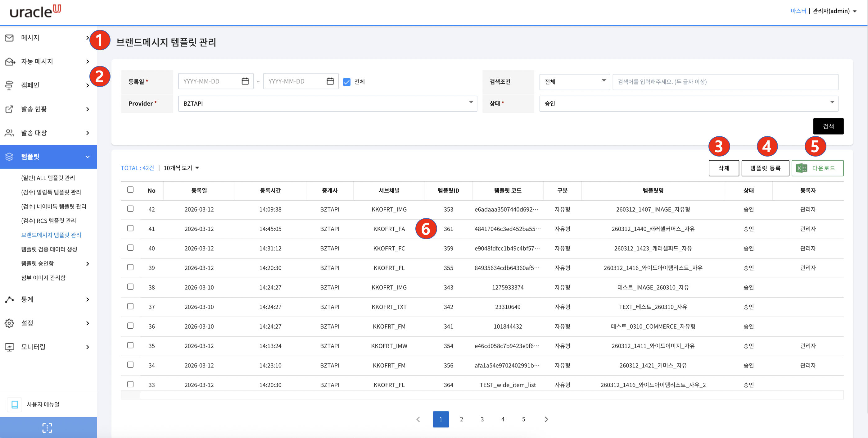
Task: Open 첨부 이미지 관리함 submenu item
Action: 43,277
